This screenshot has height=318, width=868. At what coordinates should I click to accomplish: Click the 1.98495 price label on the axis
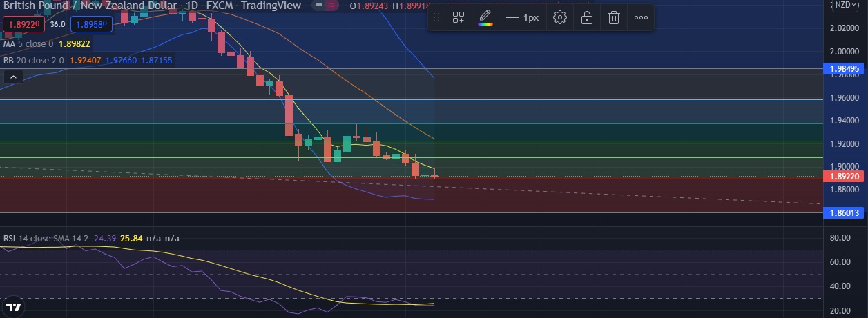click(845, 69)
